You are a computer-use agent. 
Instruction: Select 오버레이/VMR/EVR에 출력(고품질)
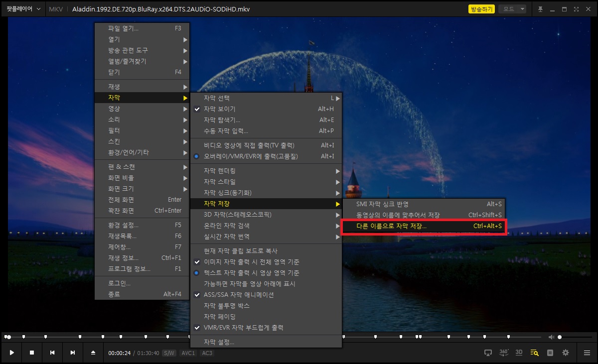click(266, 156)
